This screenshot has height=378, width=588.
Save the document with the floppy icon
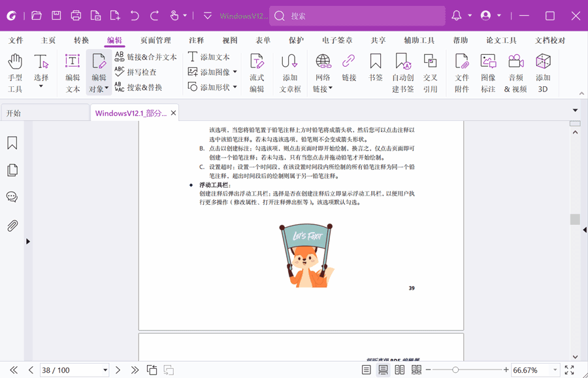pyautogui.click(x=56, y=16)
